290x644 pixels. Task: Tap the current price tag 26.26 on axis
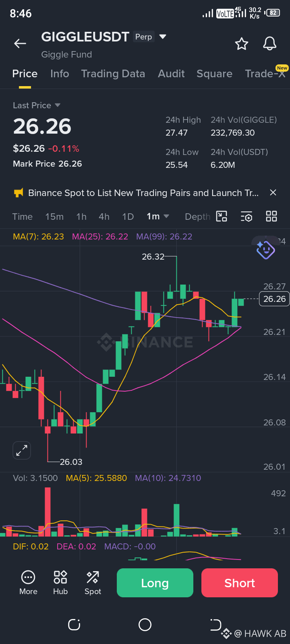(274, 299)
